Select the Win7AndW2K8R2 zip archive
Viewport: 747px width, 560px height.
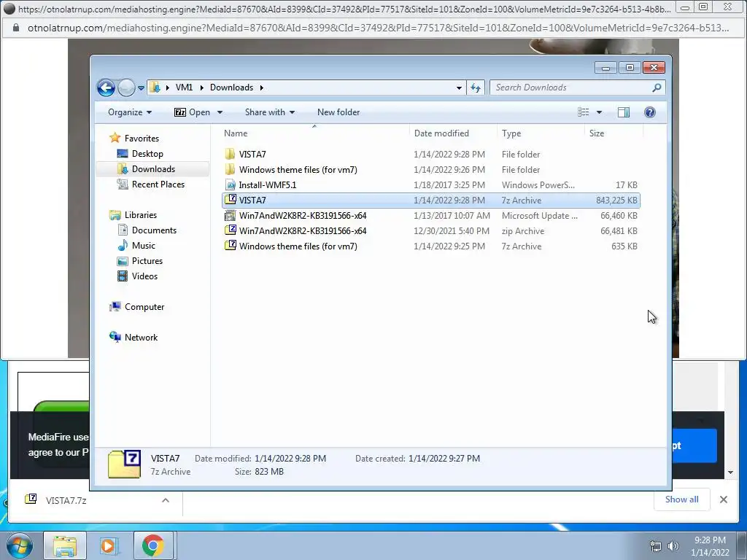(x=430, y=231)
